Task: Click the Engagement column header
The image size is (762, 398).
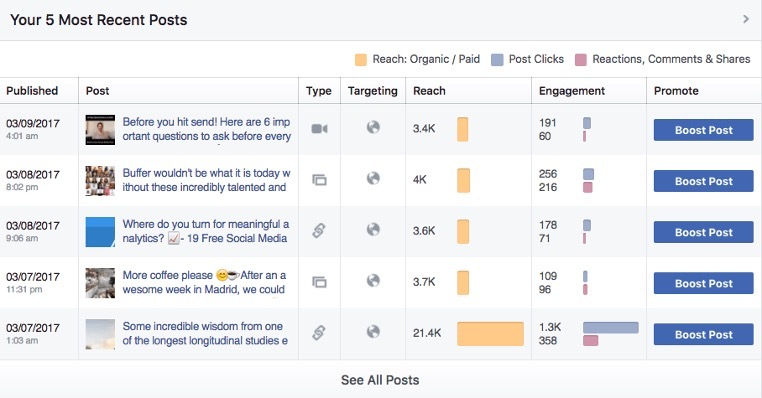Action: [572, 91]
